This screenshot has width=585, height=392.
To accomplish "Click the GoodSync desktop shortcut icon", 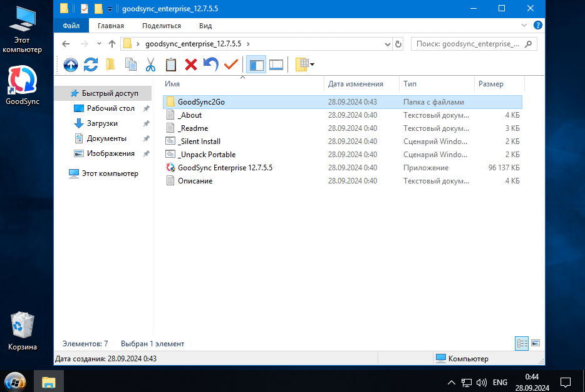I will pyautogui.click(x=23, y=85).
